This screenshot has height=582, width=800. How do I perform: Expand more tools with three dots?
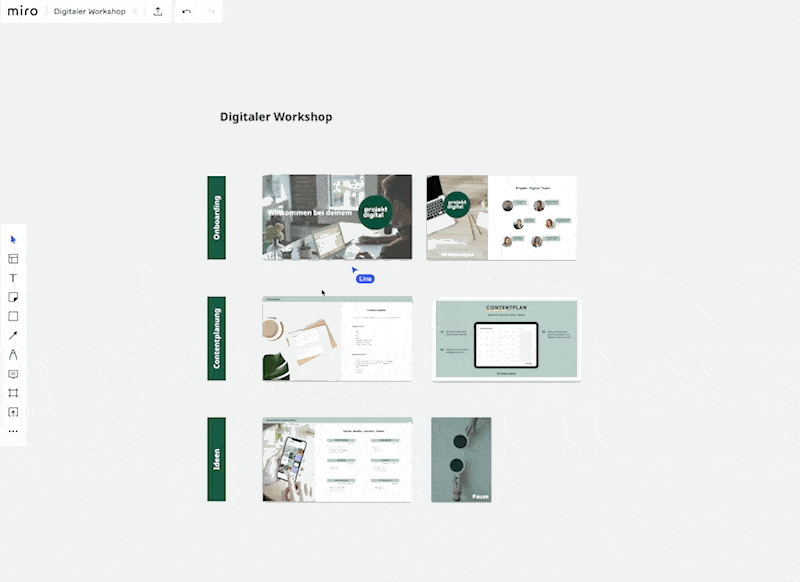[x=13, y=431]
